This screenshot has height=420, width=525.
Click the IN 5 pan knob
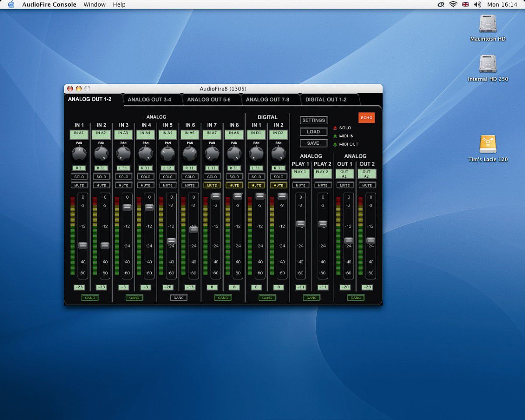(168, 154)
